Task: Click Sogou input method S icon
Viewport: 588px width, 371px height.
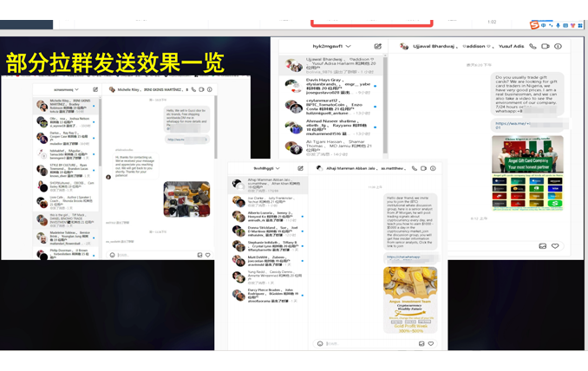Action: click(533, 25)
